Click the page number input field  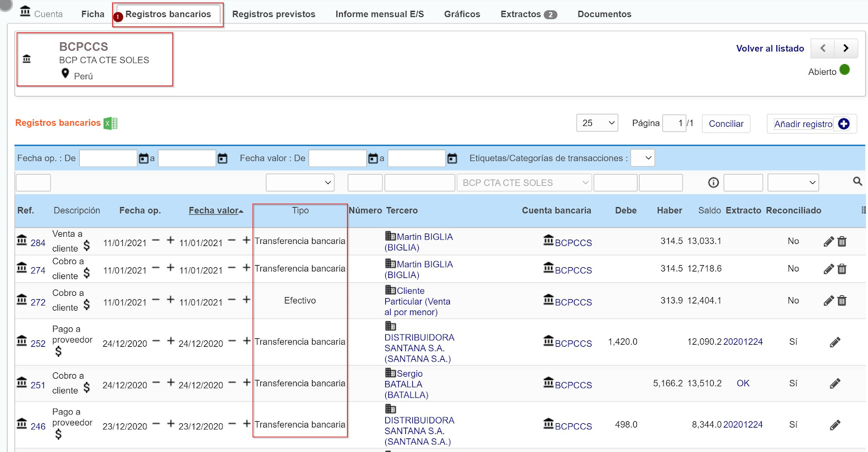tap(674, 123)
